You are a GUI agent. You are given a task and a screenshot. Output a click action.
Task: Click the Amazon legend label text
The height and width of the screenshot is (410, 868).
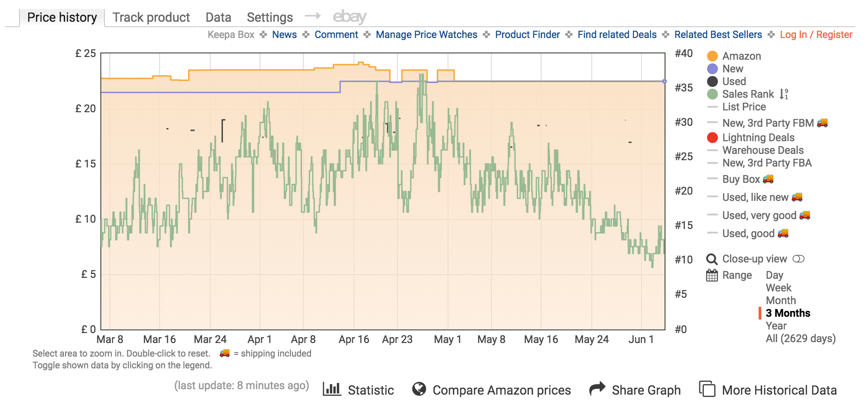click(741, 56)
